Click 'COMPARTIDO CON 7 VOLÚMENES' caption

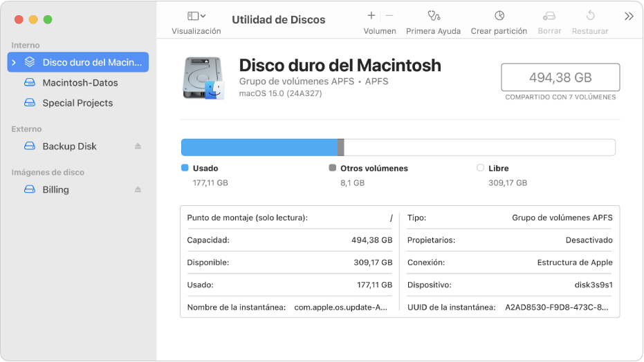[560, 97]
